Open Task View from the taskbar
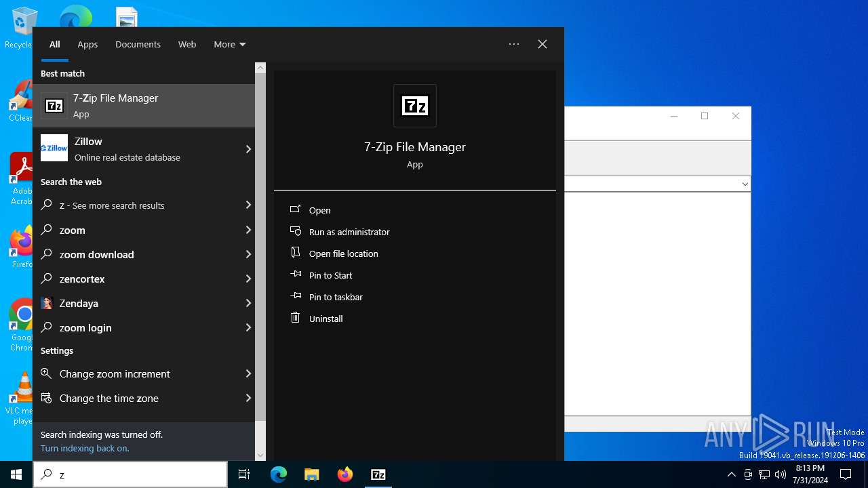 (x=244, y=474)
